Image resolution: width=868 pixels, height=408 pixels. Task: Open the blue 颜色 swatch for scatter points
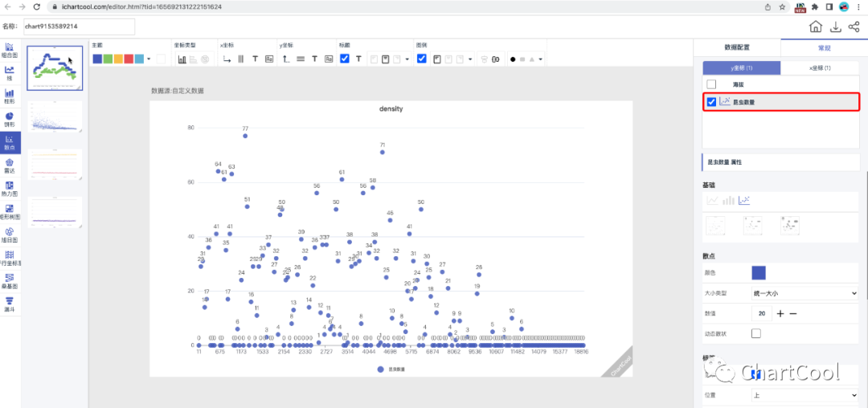[759, 273]
